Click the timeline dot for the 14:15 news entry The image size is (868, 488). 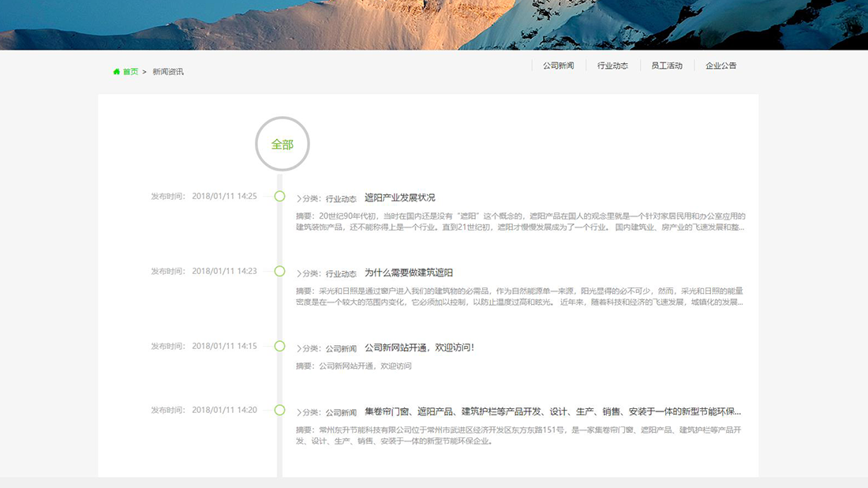(x=279, y=345)
